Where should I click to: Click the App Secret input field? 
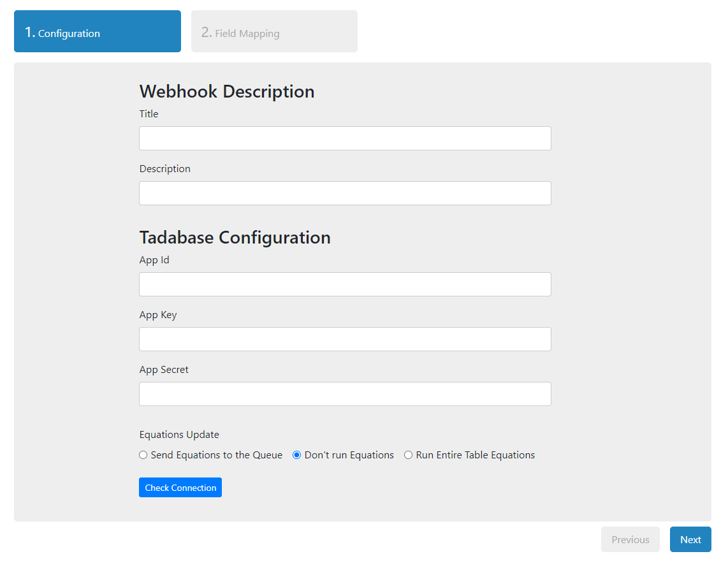(345, 394)
